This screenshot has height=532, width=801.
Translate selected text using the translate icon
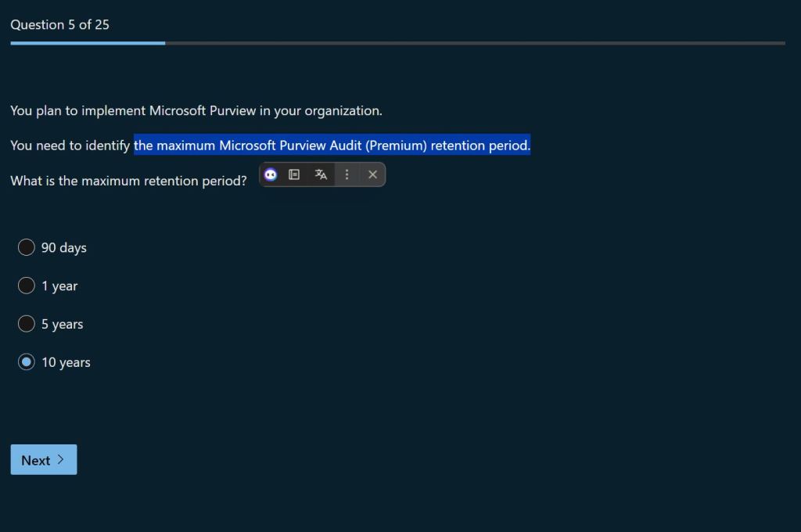(x=321, y=174)
